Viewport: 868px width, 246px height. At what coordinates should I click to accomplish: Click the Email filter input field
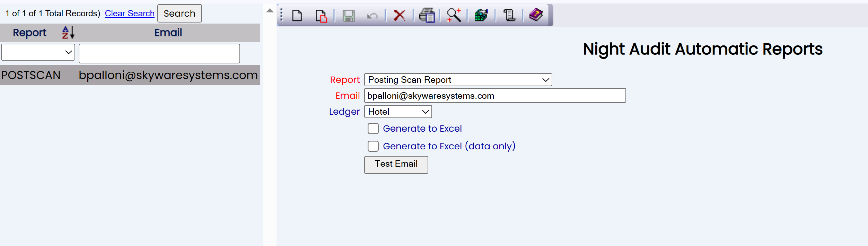pyautogui.click(x=159, y=53)
